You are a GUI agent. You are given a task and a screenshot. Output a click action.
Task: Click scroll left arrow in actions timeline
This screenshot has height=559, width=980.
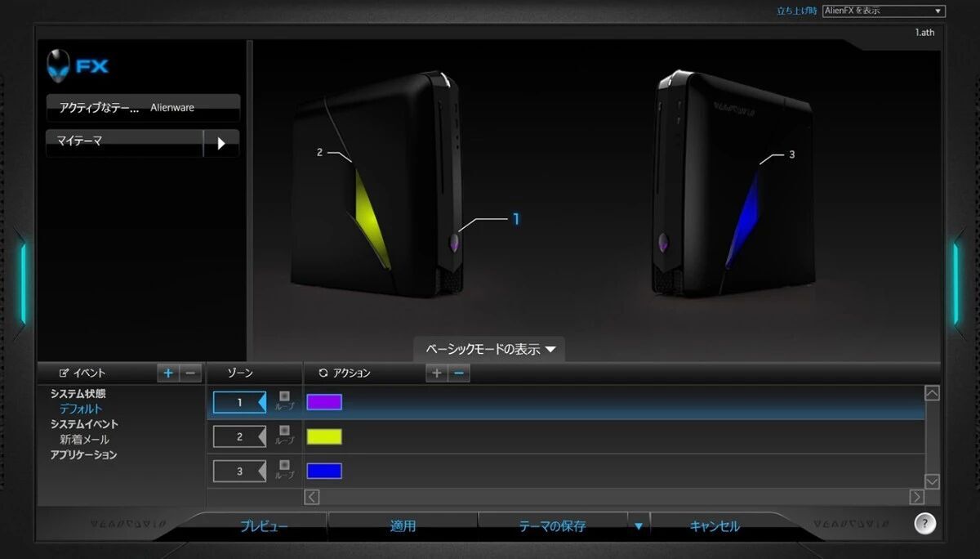312,497
